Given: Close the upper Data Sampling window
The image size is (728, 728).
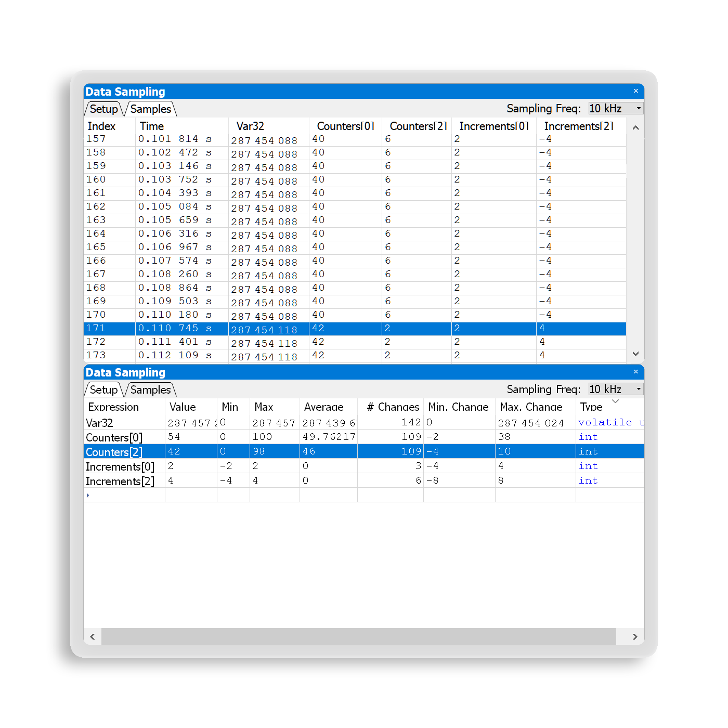Looking at the screenshot, I should 635,91.
